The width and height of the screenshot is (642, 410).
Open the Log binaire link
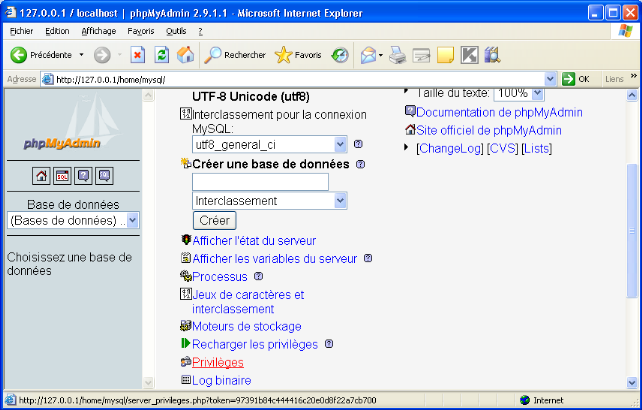(222, 380)
